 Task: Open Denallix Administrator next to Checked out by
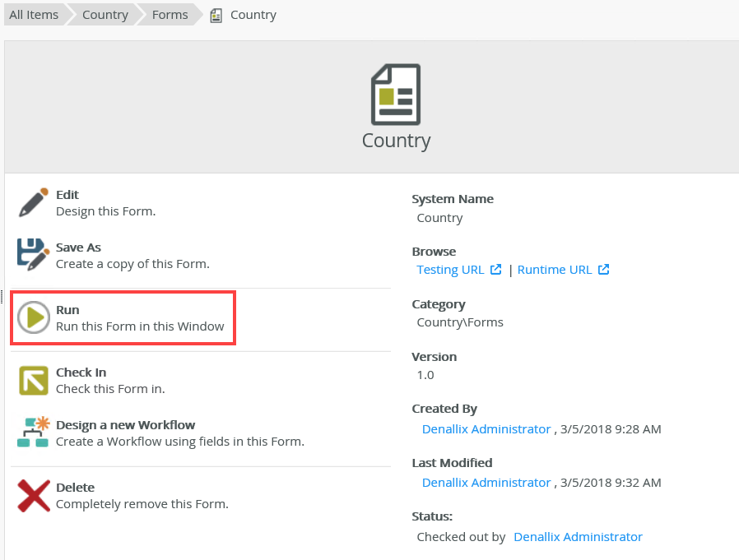(578, 537)
